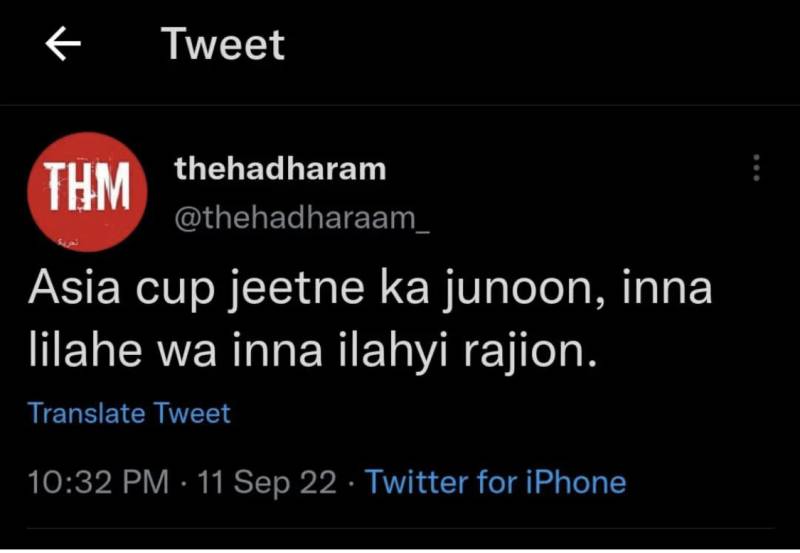Screen dimensions: 800x553
Task: Click the 11 Sep 22 date
Action: [x=267, y=482]
